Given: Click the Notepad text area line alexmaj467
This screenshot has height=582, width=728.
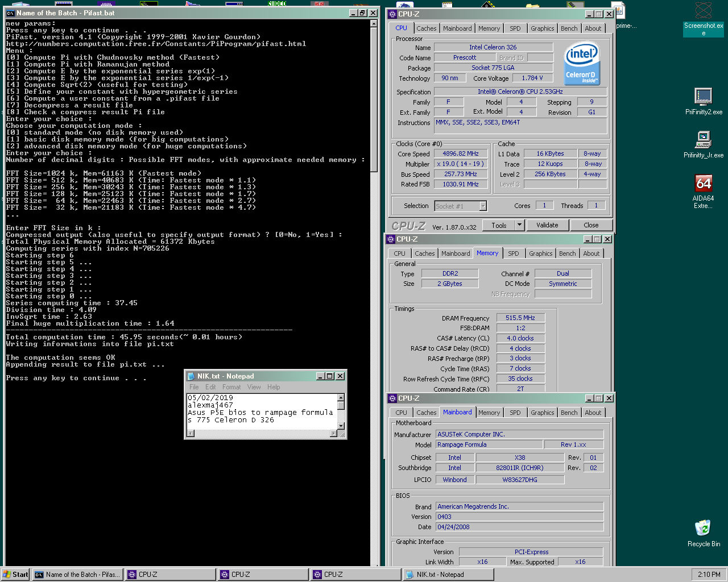Looking at the screenshot, I should [x=210, y=405].
